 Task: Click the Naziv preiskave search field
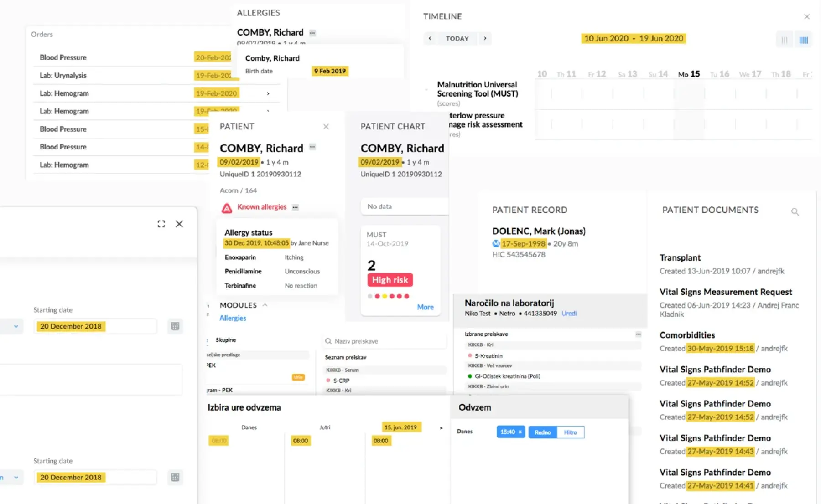coord(385,341)
